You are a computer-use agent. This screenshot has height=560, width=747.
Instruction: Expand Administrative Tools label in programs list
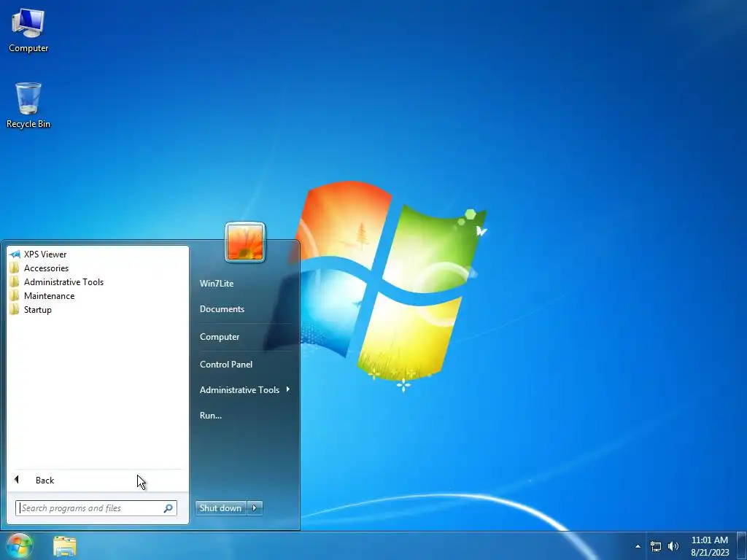point(64,282)
